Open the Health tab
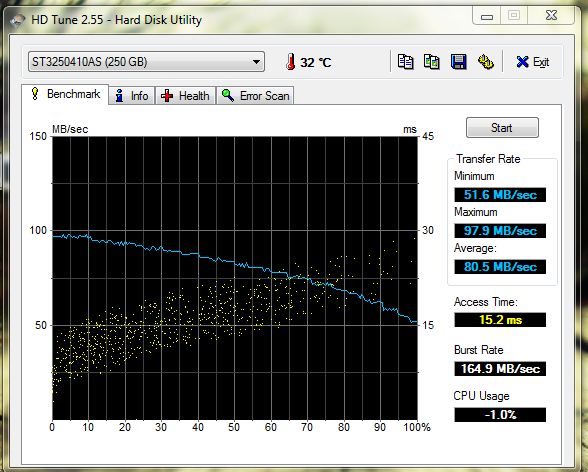 (x=185, y=96)
